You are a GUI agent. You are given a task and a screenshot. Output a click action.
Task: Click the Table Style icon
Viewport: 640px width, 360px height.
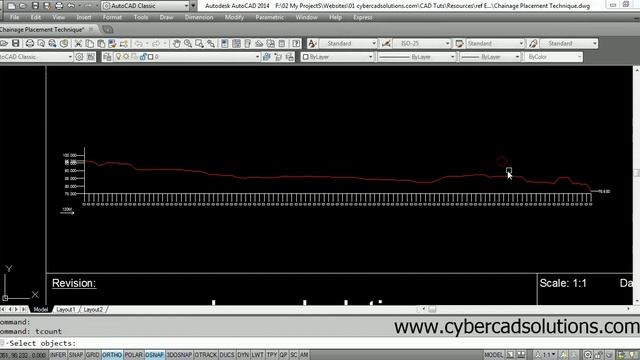pyautogui.click(x=459, y=43)
